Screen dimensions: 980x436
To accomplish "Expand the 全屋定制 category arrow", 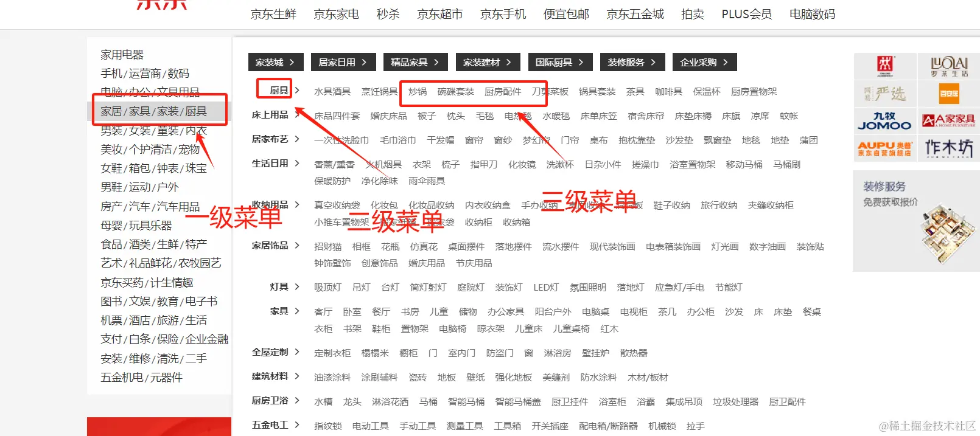I will point(297,352).
